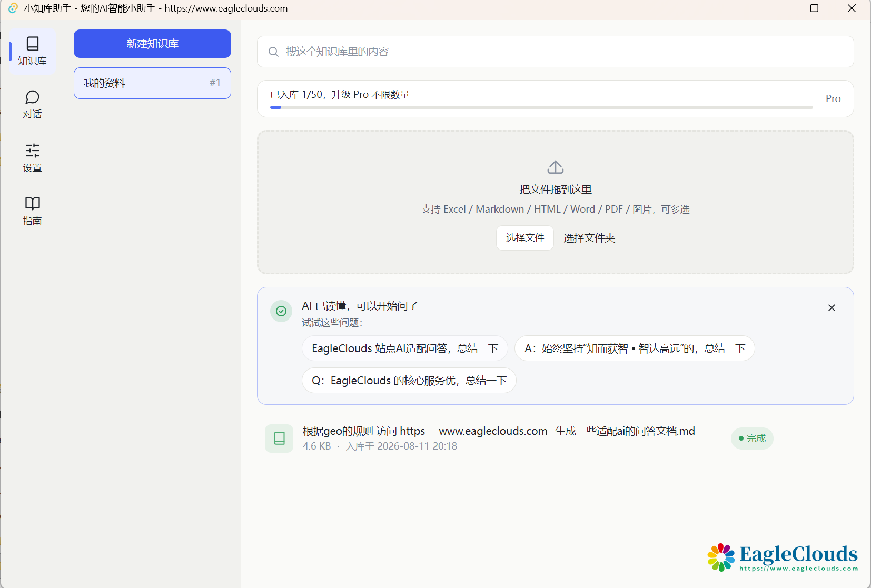
Task: Open the 设置 settings section
Action: tap(32, 158)
